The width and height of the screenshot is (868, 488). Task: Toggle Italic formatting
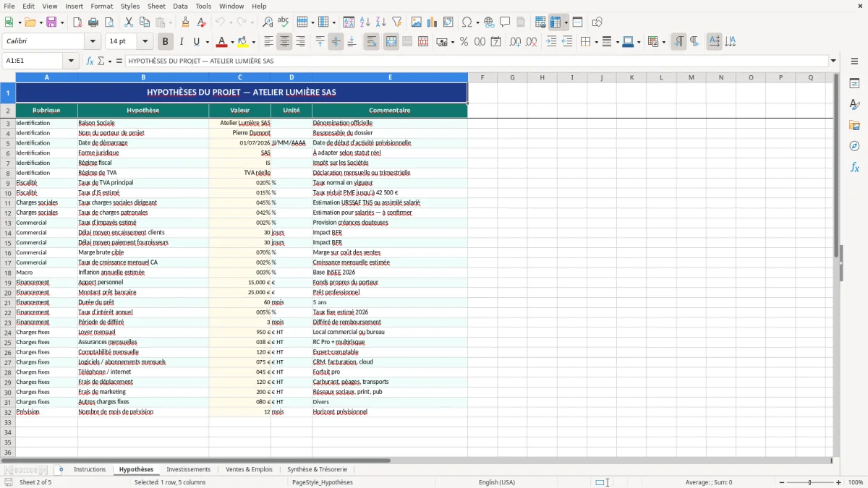(x=181, y=42)
